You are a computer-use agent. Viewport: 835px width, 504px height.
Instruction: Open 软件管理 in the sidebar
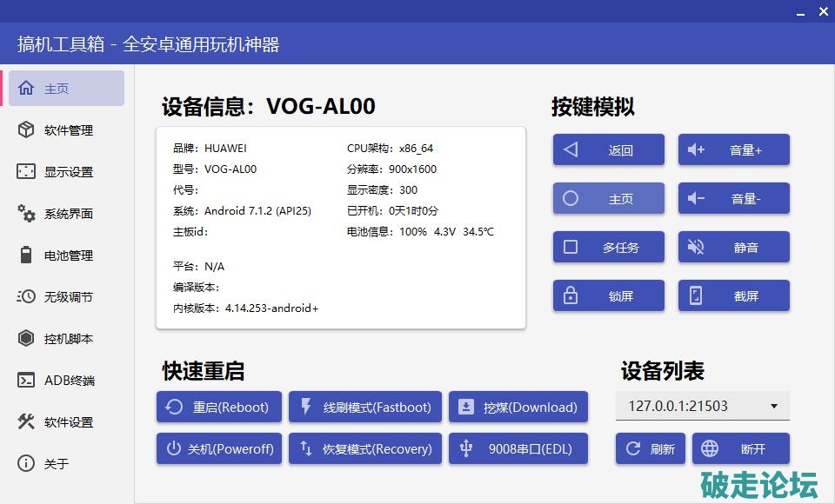68,130
